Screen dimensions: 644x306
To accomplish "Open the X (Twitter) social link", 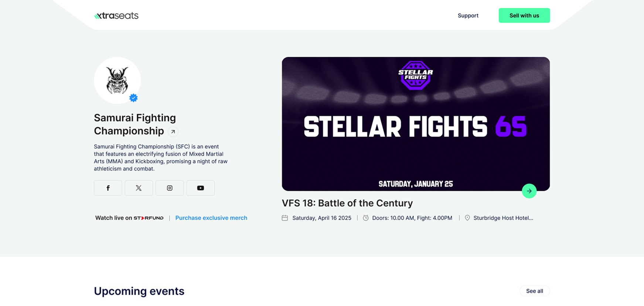I will click(x=139, y=188).
